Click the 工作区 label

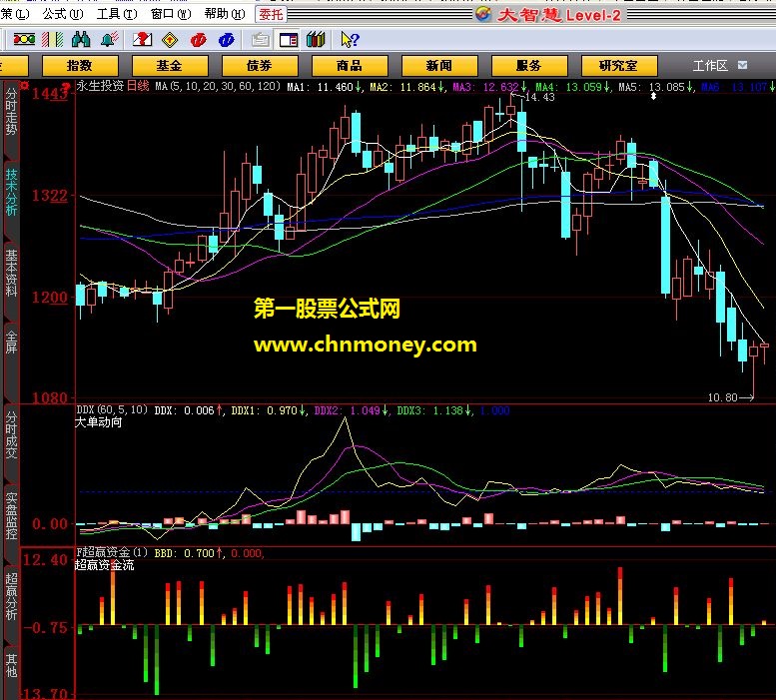point(710,65)
